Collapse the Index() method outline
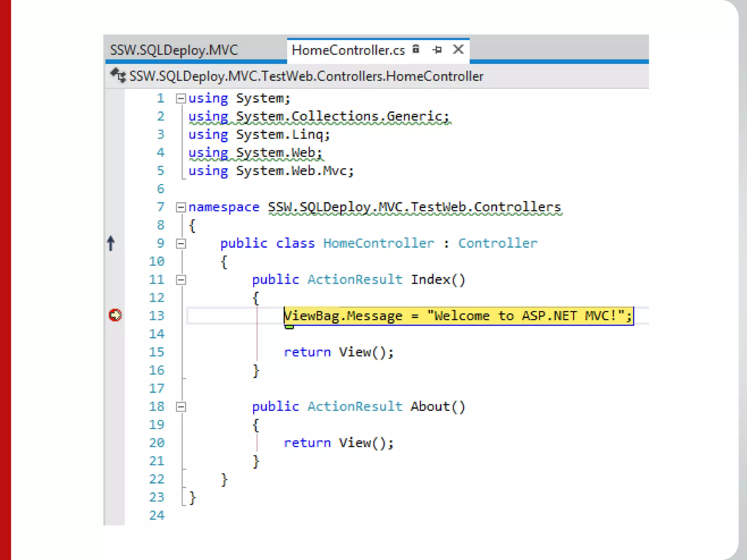Viewport: 747px width, 560px height. (181, 280)
